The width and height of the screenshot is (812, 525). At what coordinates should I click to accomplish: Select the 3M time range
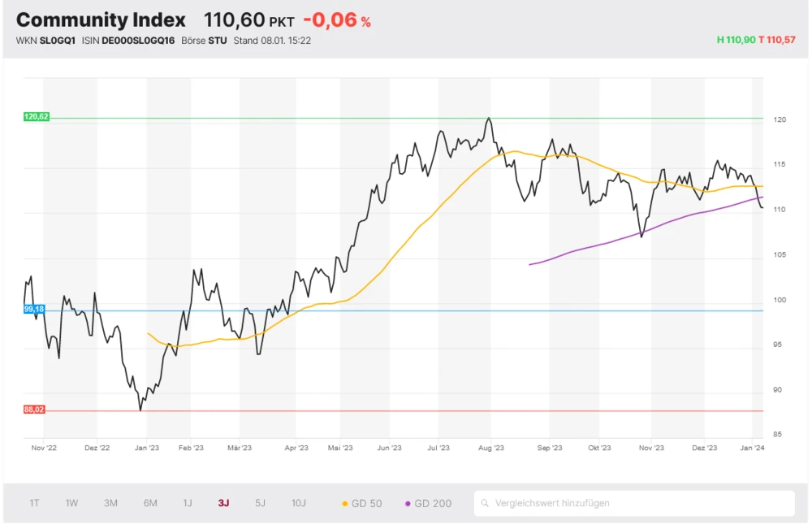pos(110,504)
